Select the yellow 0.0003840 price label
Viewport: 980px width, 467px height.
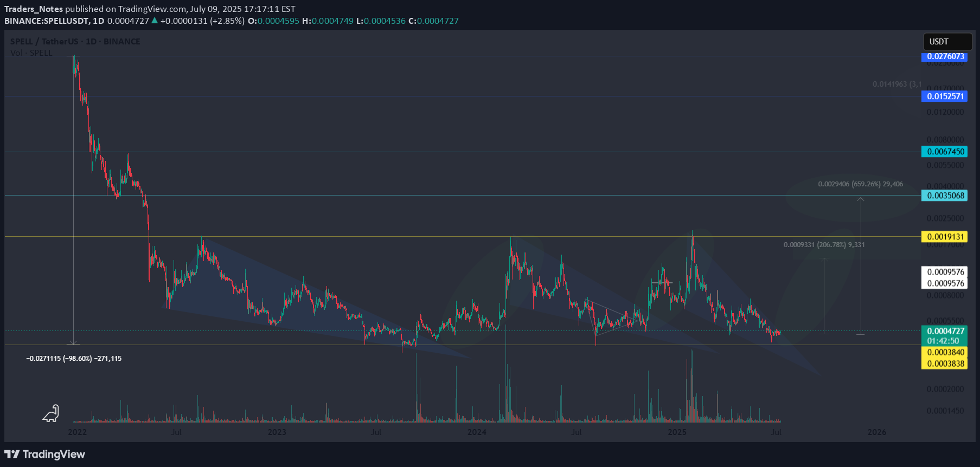945,352
